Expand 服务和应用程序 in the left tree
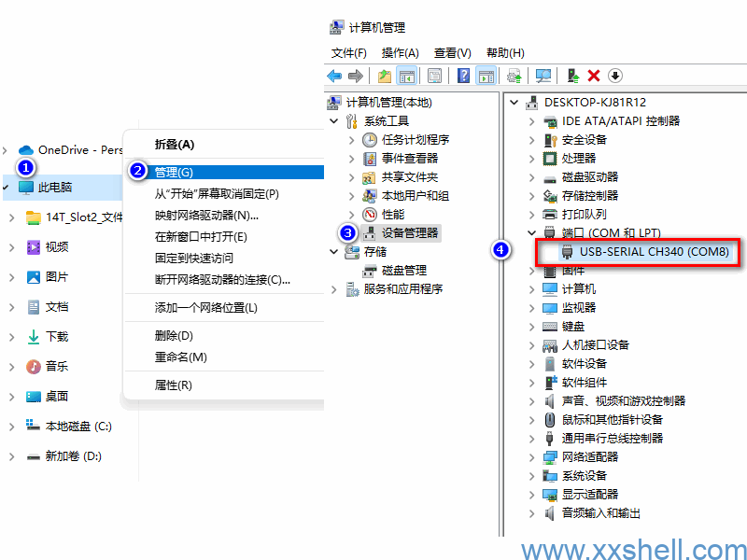The height and width of the screenshot is (560, 747). pos(334,288)
